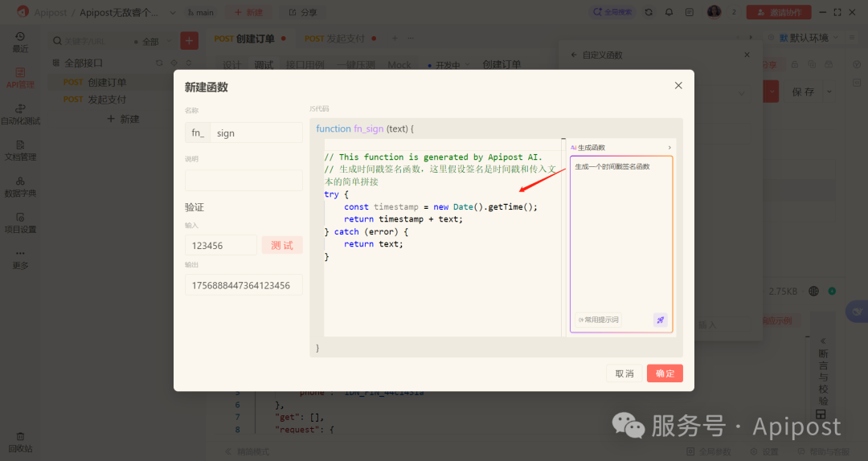Open the tab overflow ellipsis menu

[410, 39]
